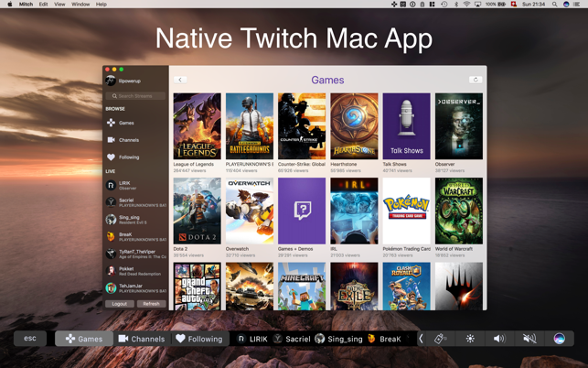Select the Clash Royale cover
588x368 pixels.
[x=407, y=287]
